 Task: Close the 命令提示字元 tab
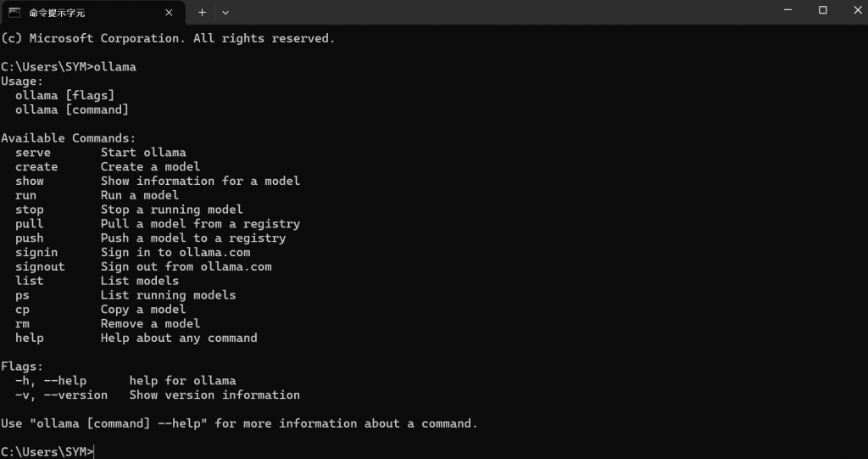point(169,12)
